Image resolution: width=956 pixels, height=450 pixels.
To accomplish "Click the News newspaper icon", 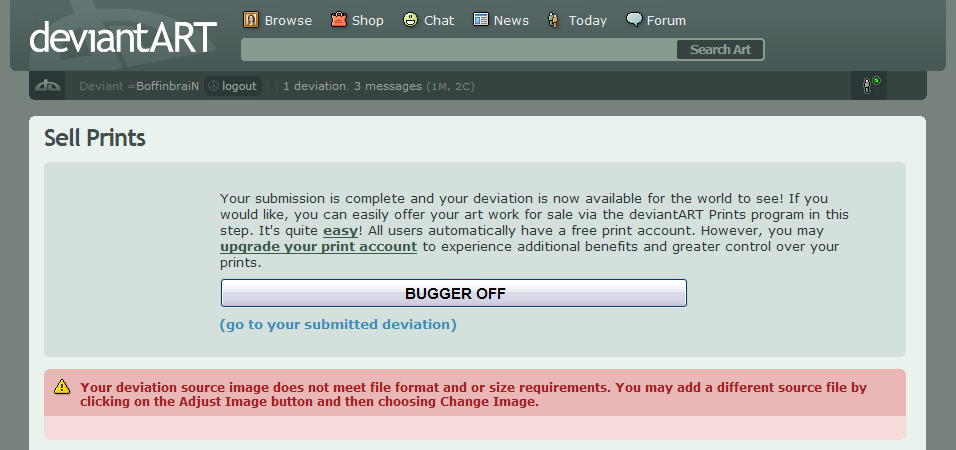I will tap(481, 20).
